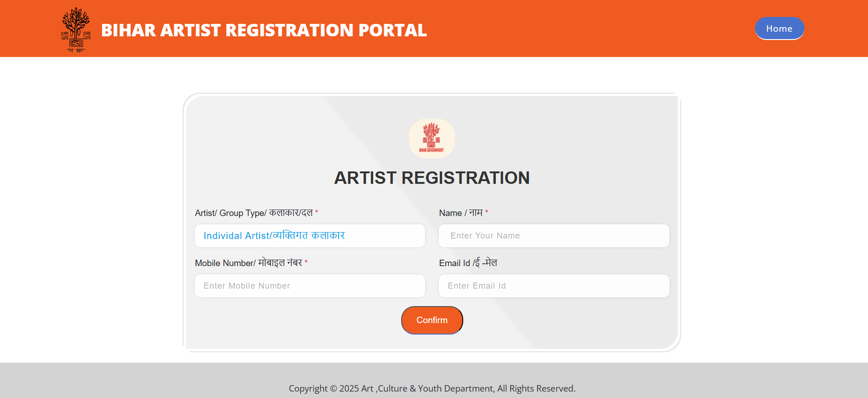Click the Artist Registration heading
Viewport: 868px width, 398px height.
coord(432,178)
